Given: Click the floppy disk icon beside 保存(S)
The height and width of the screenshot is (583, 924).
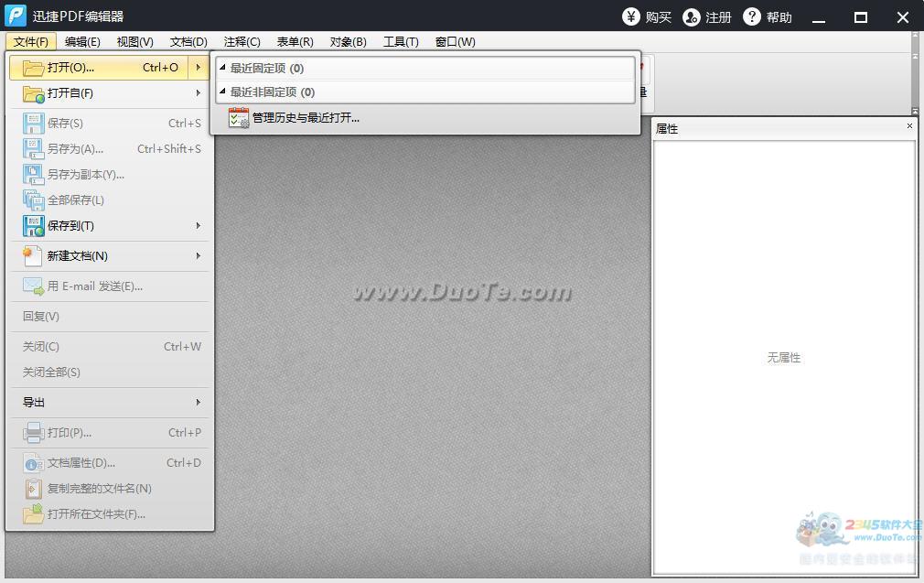Looking at the screenshot, I should (33, 124).
